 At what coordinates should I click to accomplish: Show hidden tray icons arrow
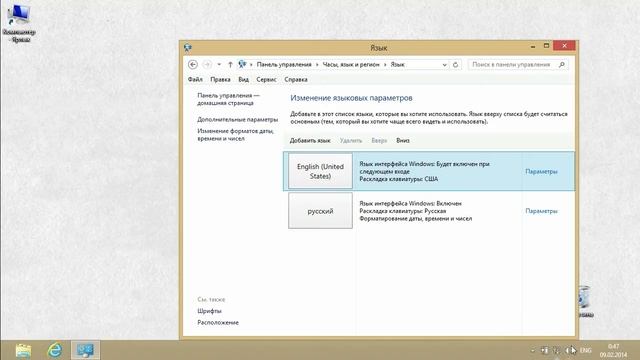(x=533, y=351)
